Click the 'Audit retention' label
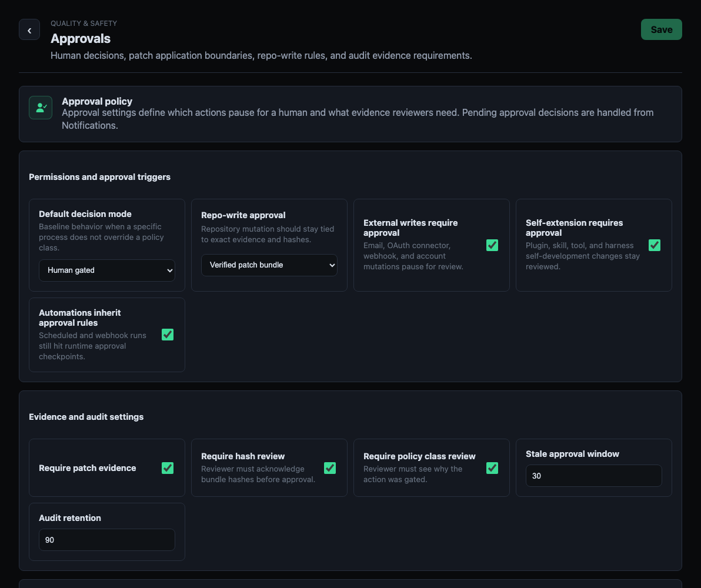The width and height of the screenshot is (701, 588). [70, 518]
